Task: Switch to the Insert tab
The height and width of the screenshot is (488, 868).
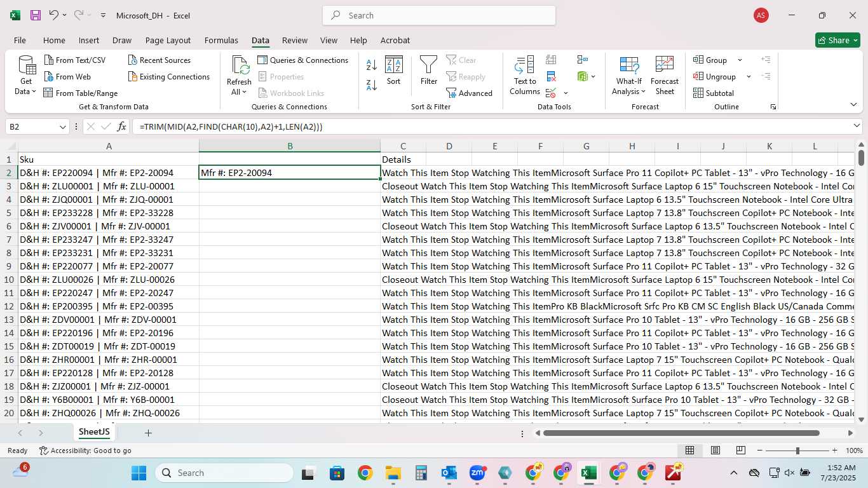Action: 89,40
